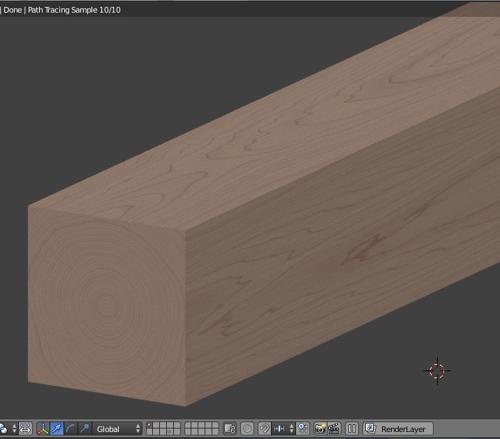Open the RenderLayer selector button
500x439 pixels.
pos(398,429)
